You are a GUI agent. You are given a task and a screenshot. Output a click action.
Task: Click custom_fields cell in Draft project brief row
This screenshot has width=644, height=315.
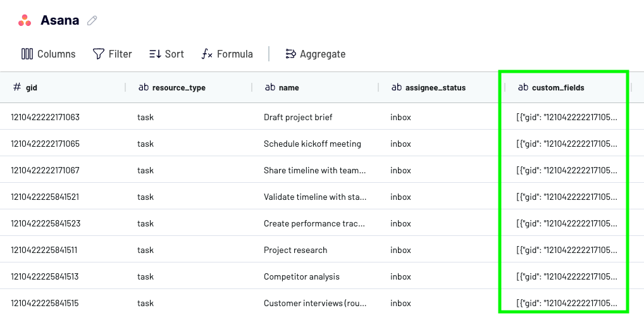pos(567,117)
